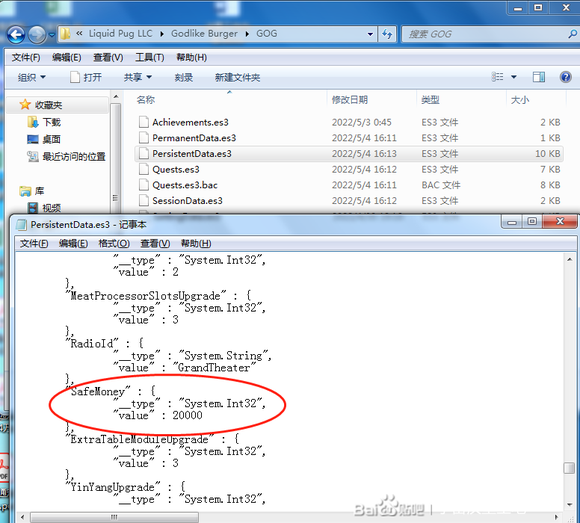Toggle the preview pane icon
This screenshot has height=523, width=580.
(x=539, y=77)
